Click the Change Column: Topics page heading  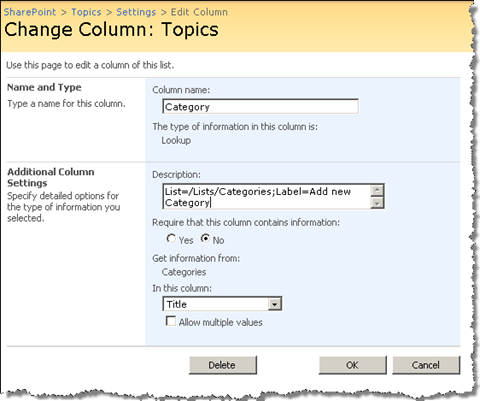(111, 30)
